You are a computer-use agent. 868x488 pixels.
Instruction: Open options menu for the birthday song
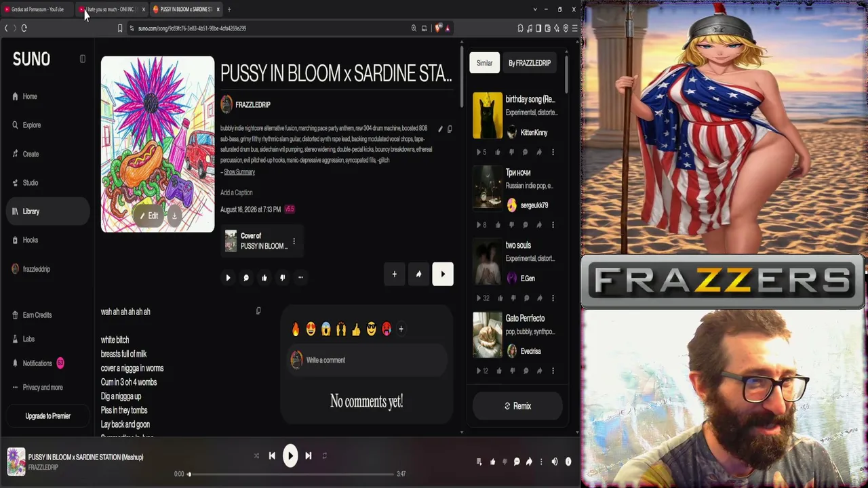tap(553, 152)
